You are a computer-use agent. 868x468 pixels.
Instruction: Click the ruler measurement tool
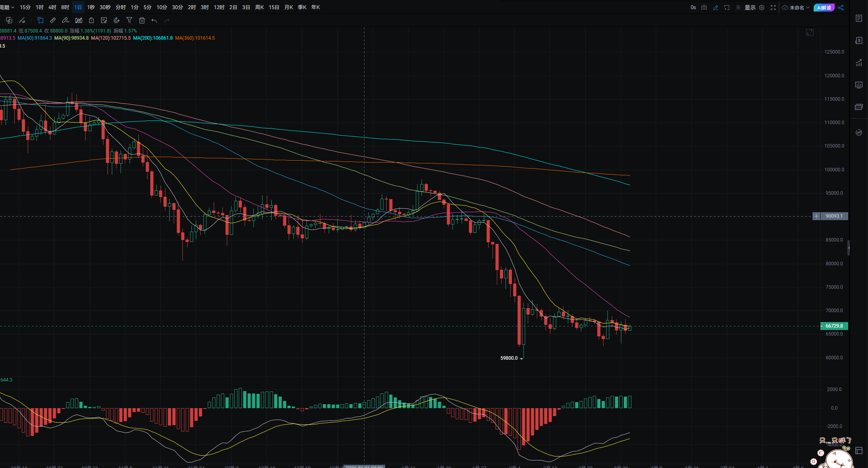coord(53,20)
